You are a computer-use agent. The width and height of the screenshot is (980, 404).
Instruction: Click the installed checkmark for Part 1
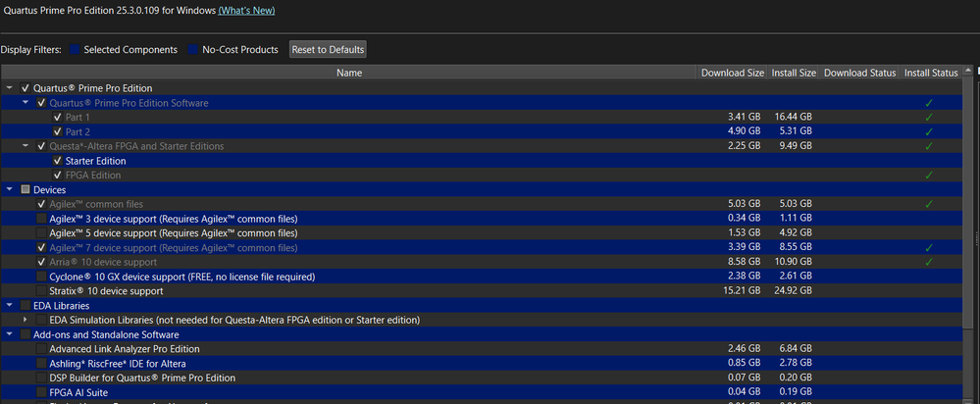pyautogui.click(x=929, y=118)
